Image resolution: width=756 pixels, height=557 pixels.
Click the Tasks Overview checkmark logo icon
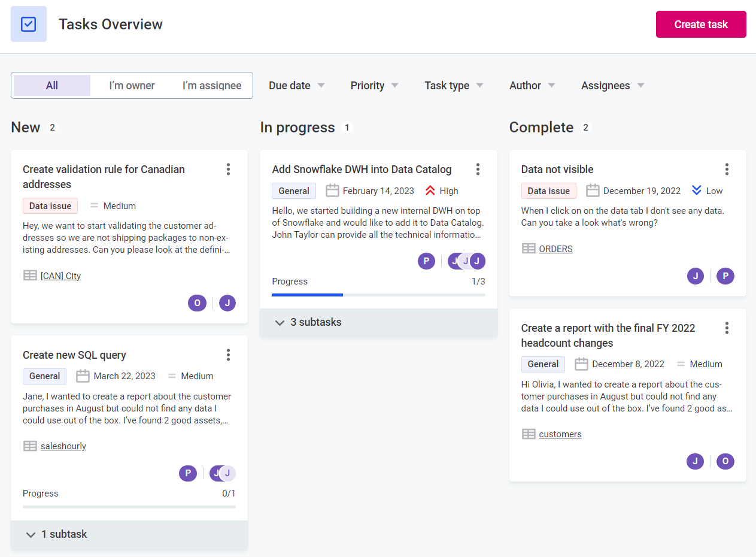(x=29, y=24)
